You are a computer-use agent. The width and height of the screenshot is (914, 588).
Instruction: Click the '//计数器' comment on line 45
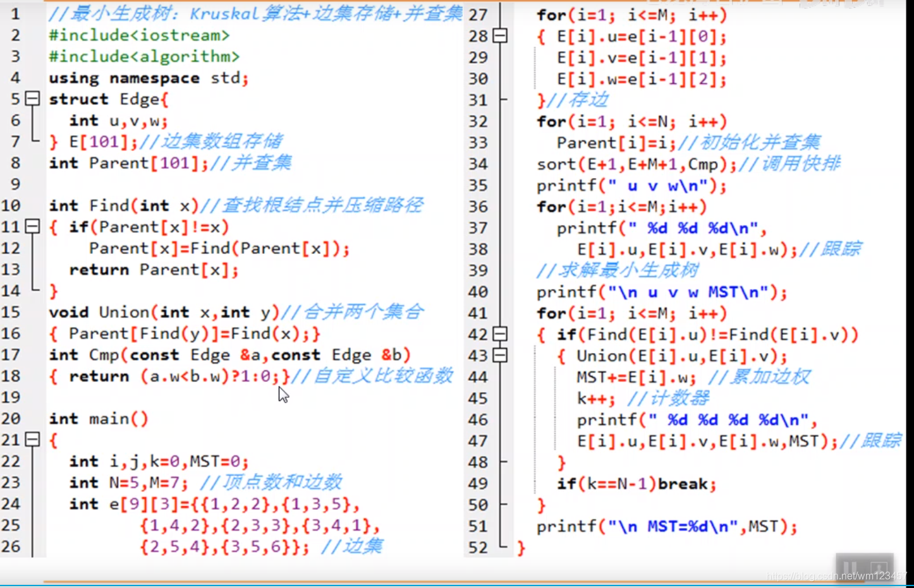click(x=668, y=399)
